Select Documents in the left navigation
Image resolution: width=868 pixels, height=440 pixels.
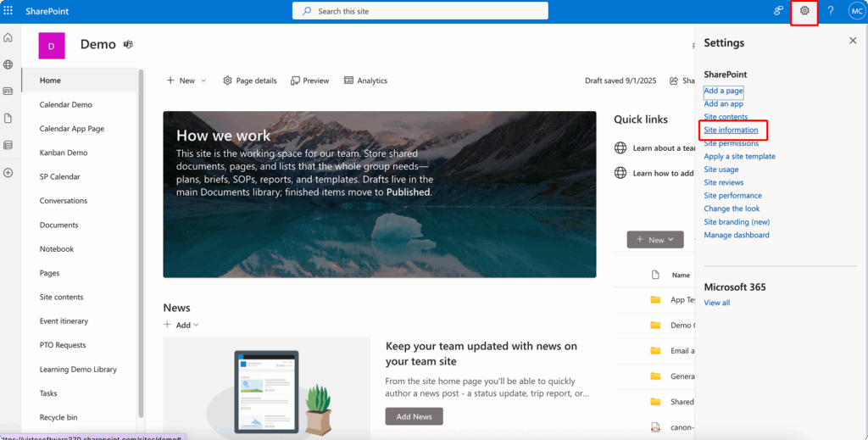(x=58, y=225)
